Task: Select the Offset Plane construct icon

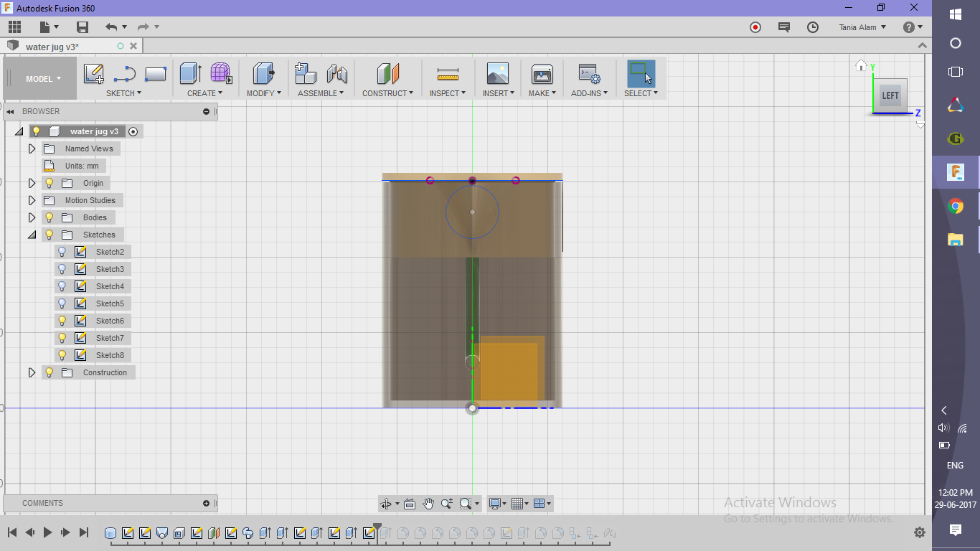Action: (387, 74)
